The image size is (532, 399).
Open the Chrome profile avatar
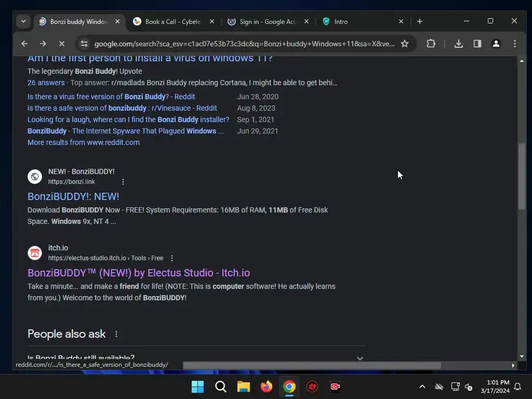(496, 44)
